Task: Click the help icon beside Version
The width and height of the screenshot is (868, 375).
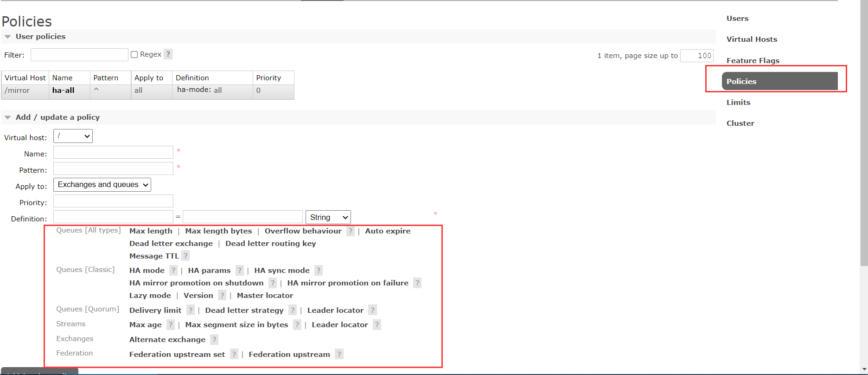Action: click(222, 296)
